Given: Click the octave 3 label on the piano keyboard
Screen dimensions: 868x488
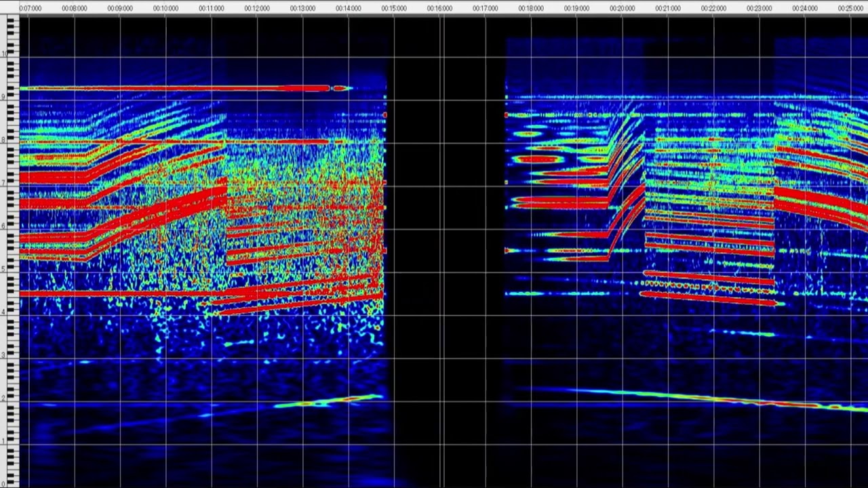Looking at the screenshot, I should (x=4, y=355).
